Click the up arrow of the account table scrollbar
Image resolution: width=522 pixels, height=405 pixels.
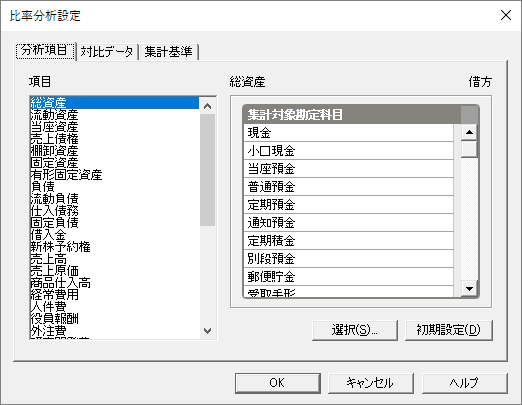coord(469,132)
